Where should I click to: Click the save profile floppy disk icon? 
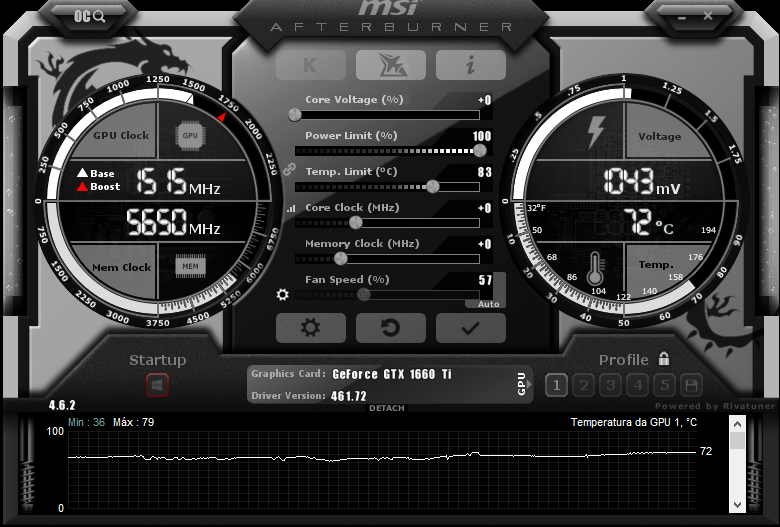[x=691, y=385]
